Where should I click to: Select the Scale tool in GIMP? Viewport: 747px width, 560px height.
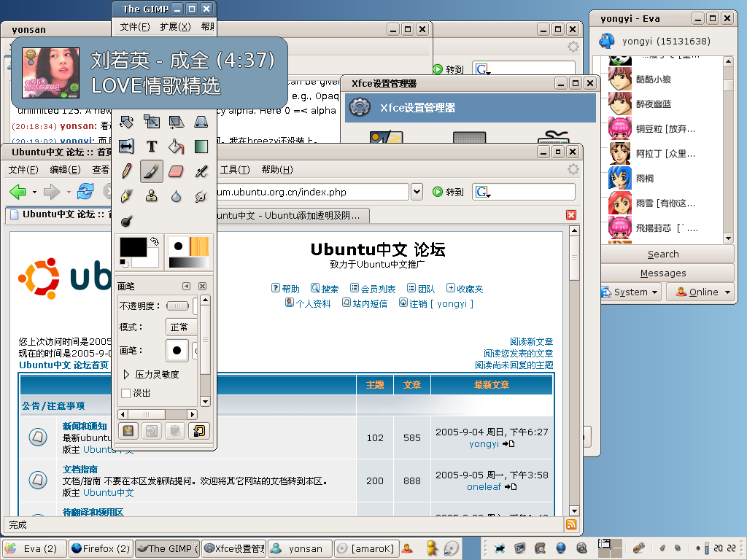pos(152,122)
